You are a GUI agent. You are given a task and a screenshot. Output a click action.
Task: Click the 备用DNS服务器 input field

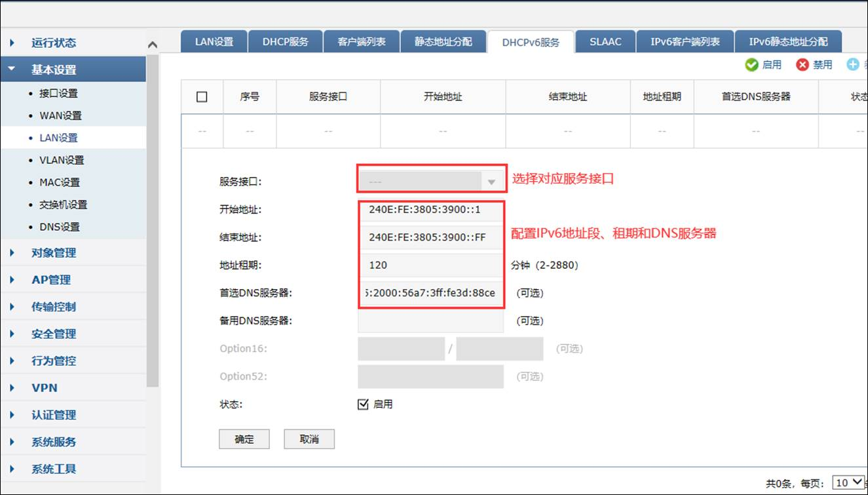(x=430, y=321)
